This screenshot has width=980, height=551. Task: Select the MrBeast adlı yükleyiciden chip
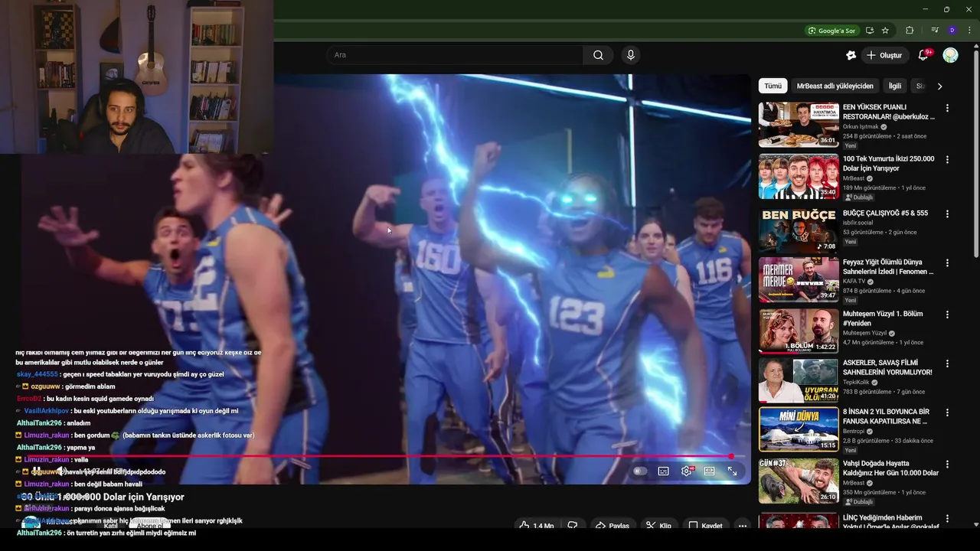(835, 86)
